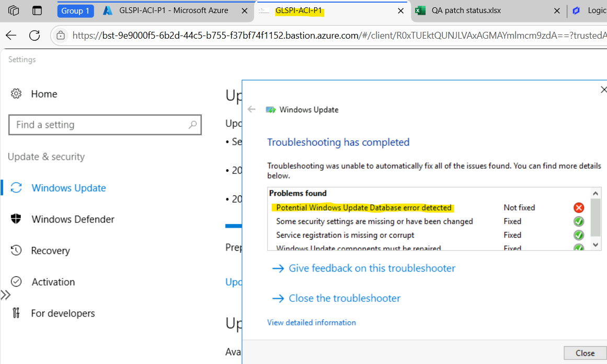Open Windows Defender settings page
This screenshot has width=607, height=364.
(x=73, y=219)
